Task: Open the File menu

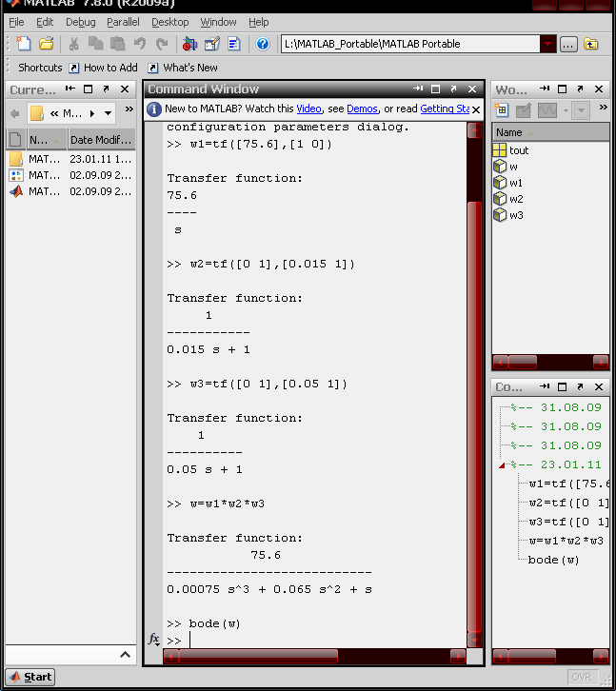Action: click(x=16, y=22)
